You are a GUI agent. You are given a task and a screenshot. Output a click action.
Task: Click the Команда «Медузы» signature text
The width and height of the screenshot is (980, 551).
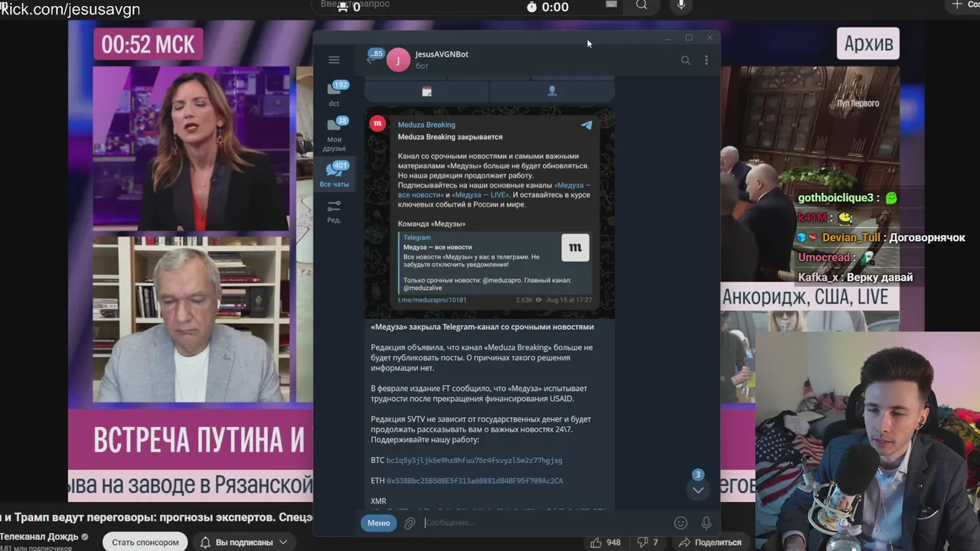(431, 223)
